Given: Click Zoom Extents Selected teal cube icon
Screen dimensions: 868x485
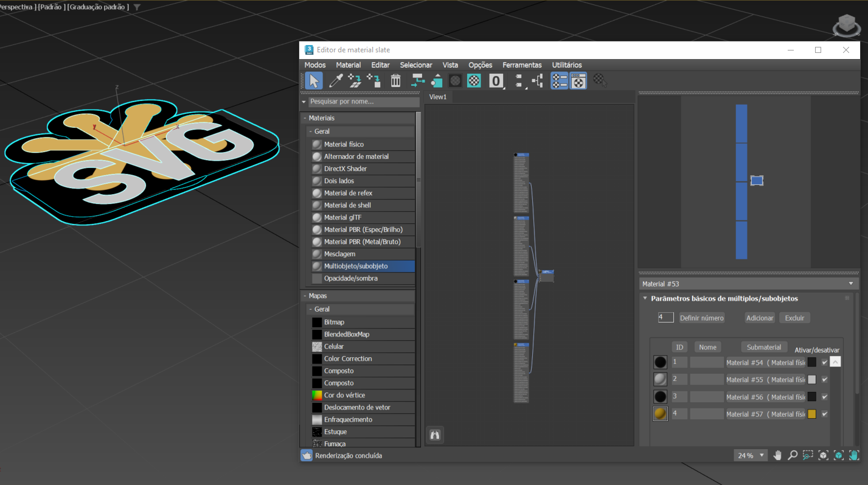Looking at the screenshot, I should tap(838, 455).
